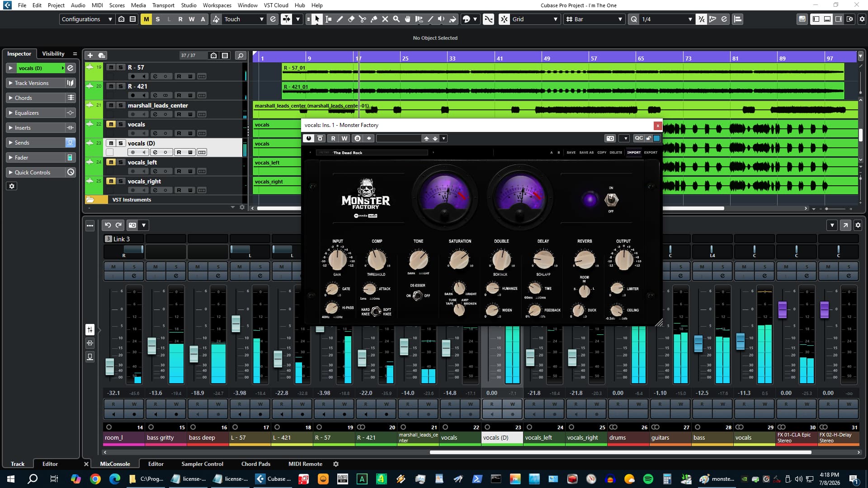Select the Zoom magnifier tool

[x=396, y=19]
